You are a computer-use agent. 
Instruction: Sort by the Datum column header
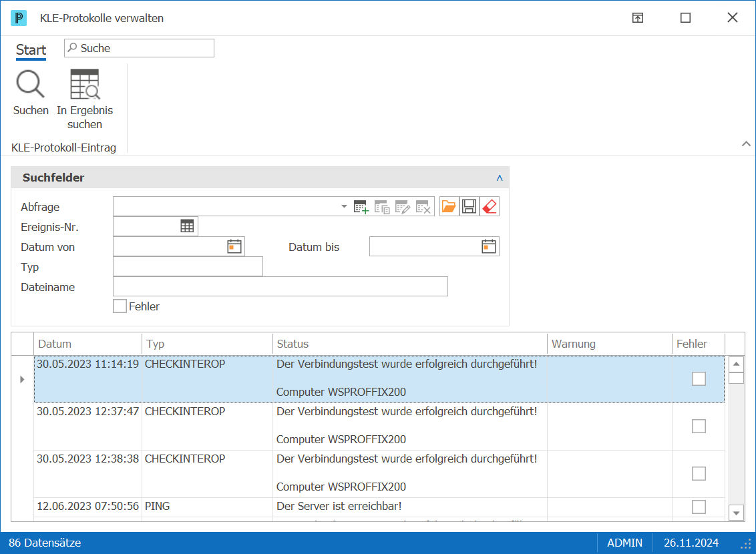pyautogui.click(x=87, y=344)
